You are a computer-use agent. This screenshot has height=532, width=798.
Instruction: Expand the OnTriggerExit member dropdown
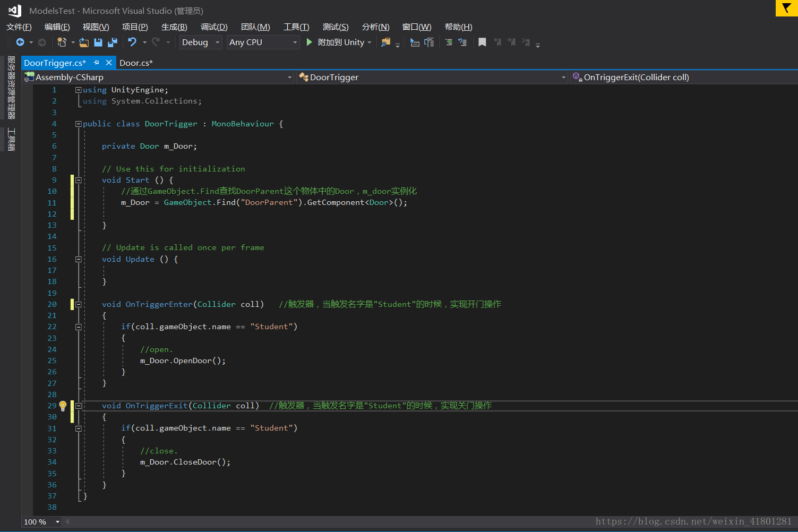click(684, 77)
